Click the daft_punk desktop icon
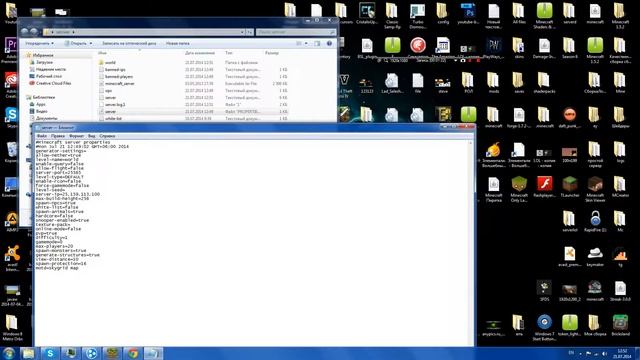The image size is (640, 360). point(569,118)
